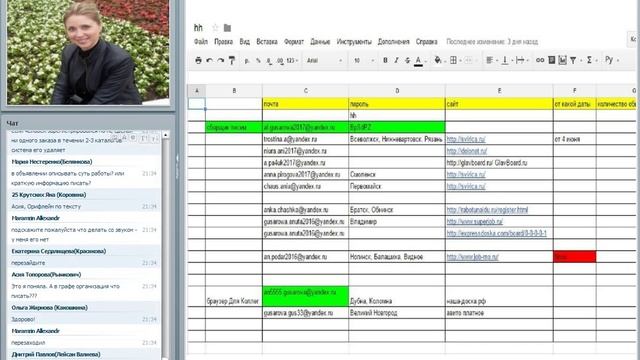Open the http://www.job-mo.ru/ link

coord(472,257)
